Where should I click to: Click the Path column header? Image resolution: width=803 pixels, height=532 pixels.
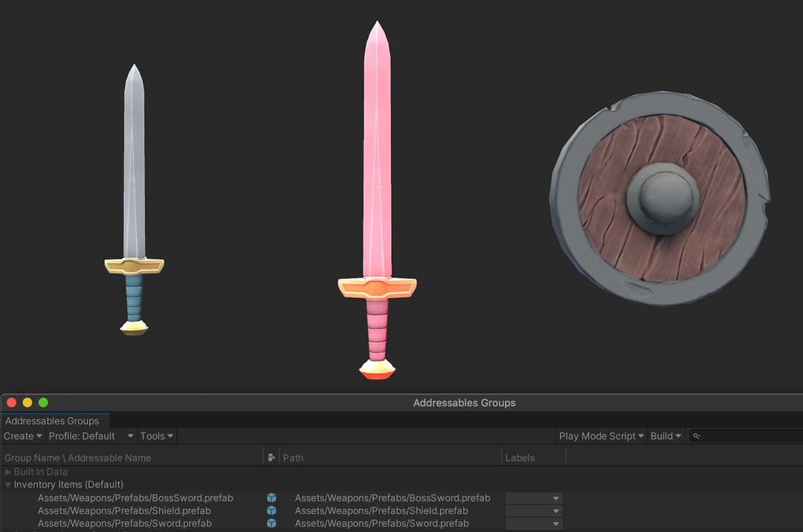click(293, 458)
